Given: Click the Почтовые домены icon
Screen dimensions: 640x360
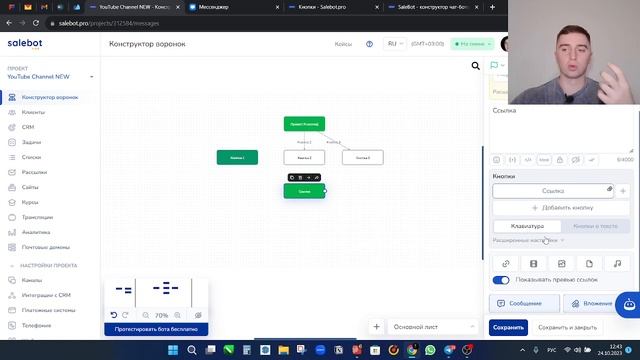Looking at the screenshot, I should click(x=12, y=247).
